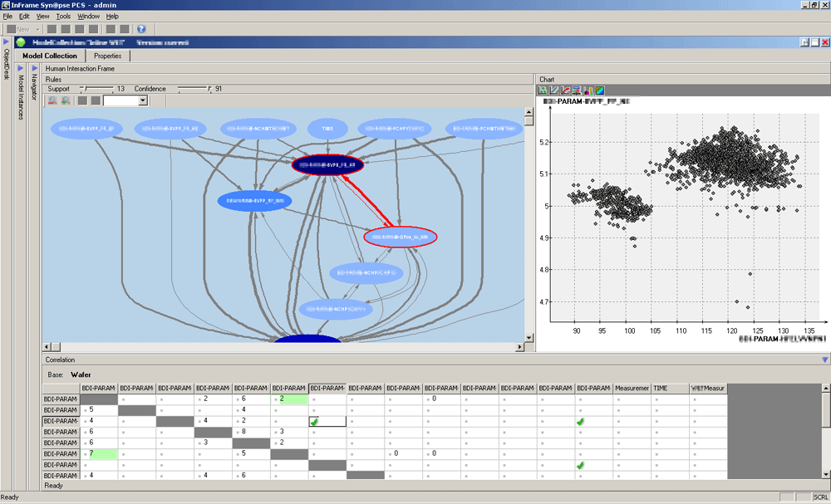Screen dimensions: 831x504
Task: Click the Confidence slider
Action: 194,88
